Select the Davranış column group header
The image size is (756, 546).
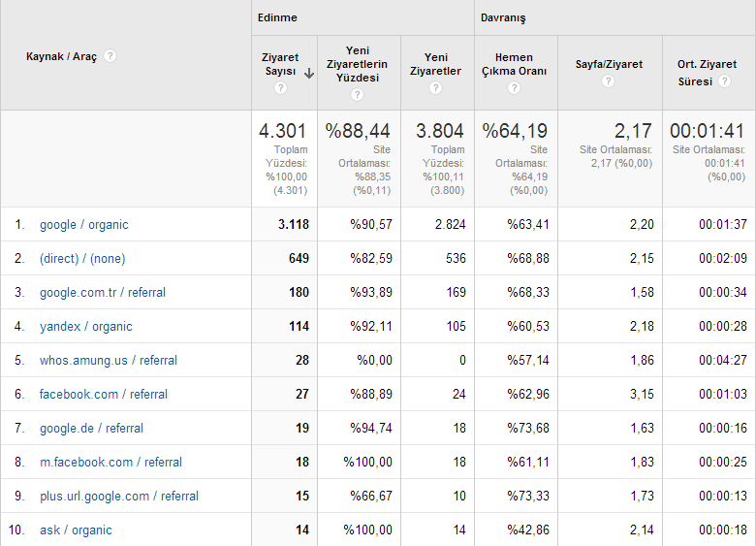(x=503, y=18)
